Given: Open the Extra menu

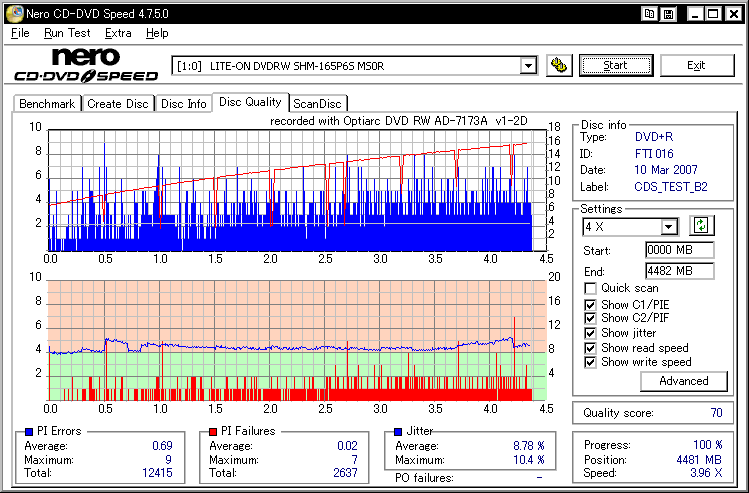Looking at the screenshot, I should pyautogui.click(x=118, y=33).
